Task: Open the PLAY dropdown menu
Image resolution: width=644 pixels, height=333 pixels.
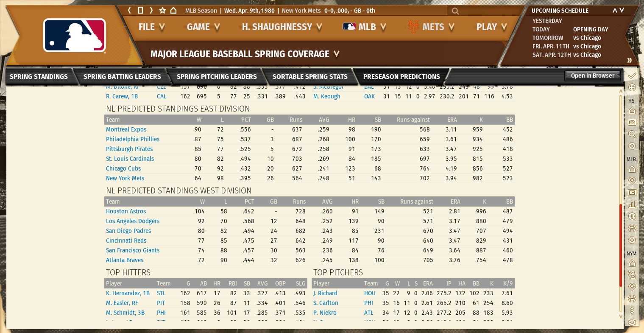Action: 492,27
